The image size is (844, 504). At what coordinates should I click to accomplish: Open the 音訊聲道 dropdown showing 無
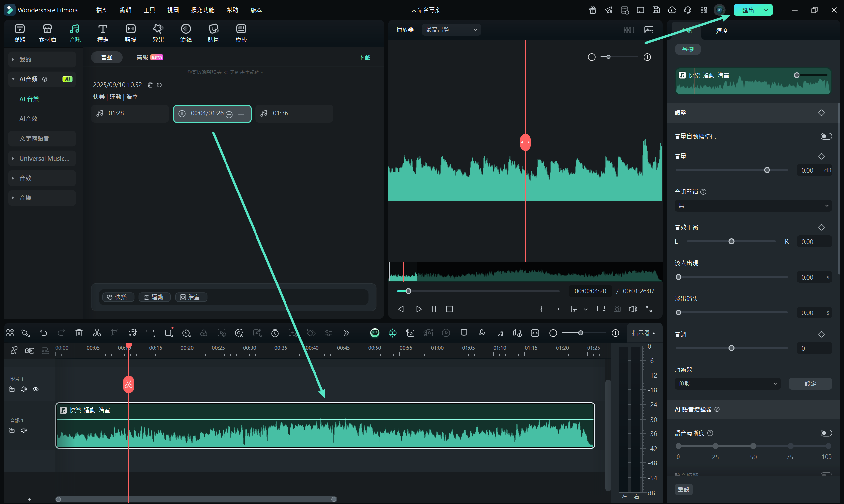tap(753, 206)
